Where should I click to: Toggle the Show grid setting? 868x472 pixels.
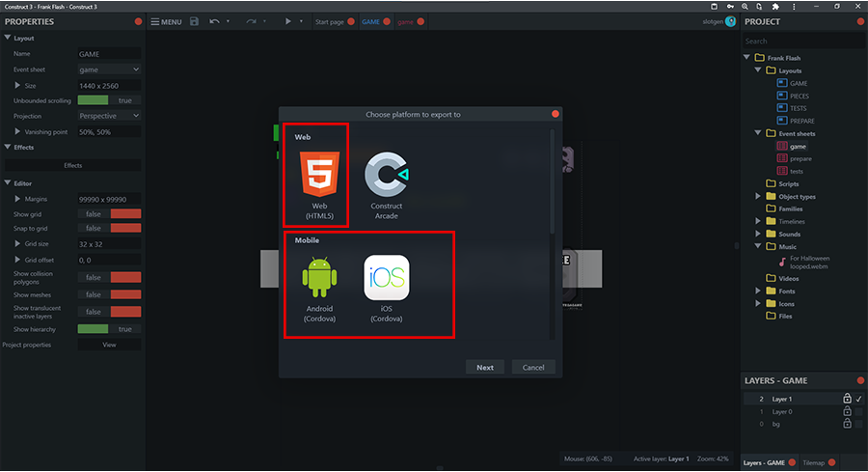(109, 213)
